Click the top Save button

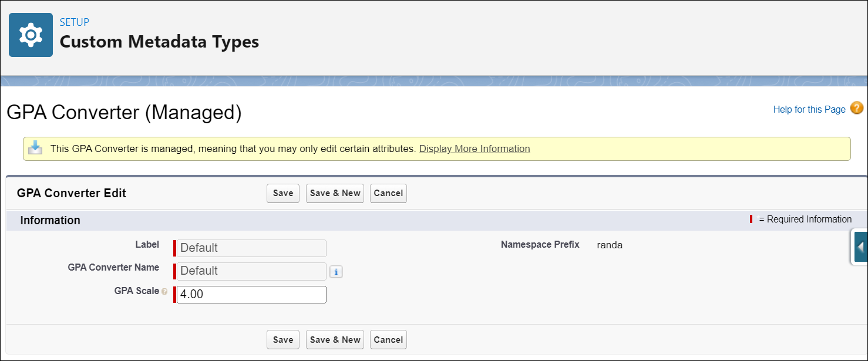click(283, 193)
